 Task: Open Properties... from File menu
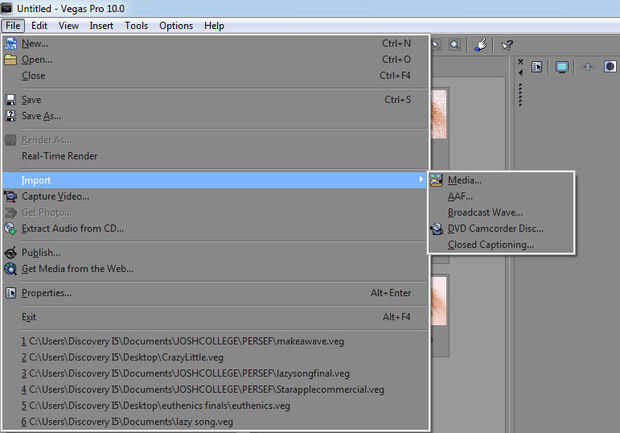tap(215, 293)
